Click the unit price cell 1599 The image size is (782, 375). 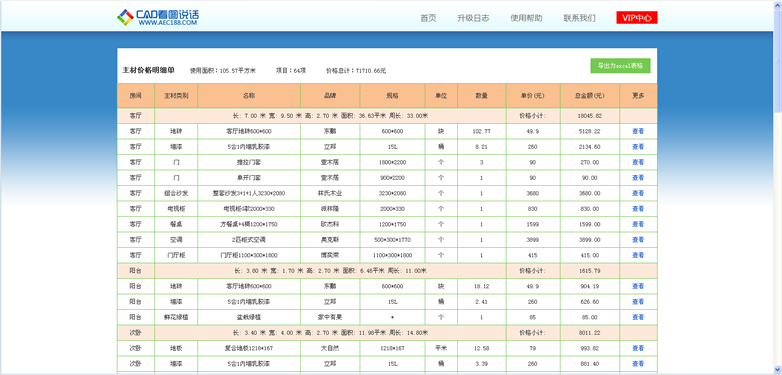pos(533,224)
